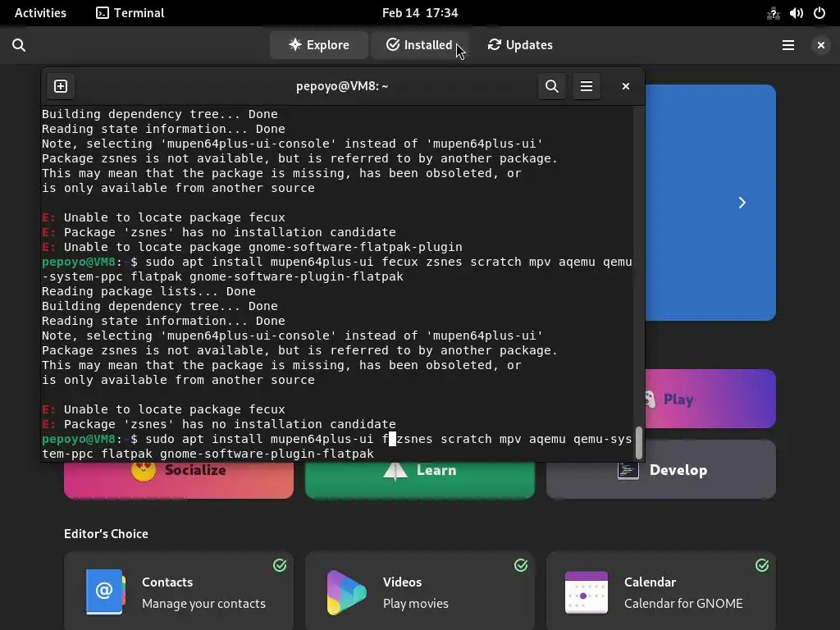Open the Calendar app card
Image resolution: width=840 pixels, height=630 pixels.
(660, 591)
